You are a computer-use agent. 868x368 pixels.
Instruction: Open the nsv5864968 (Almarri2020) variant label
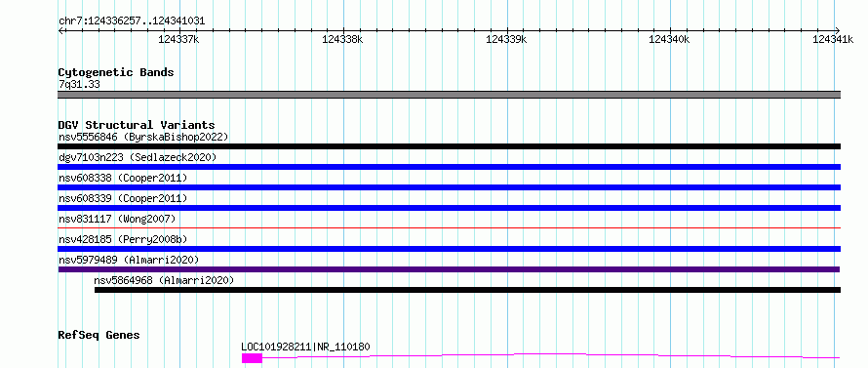164,280
